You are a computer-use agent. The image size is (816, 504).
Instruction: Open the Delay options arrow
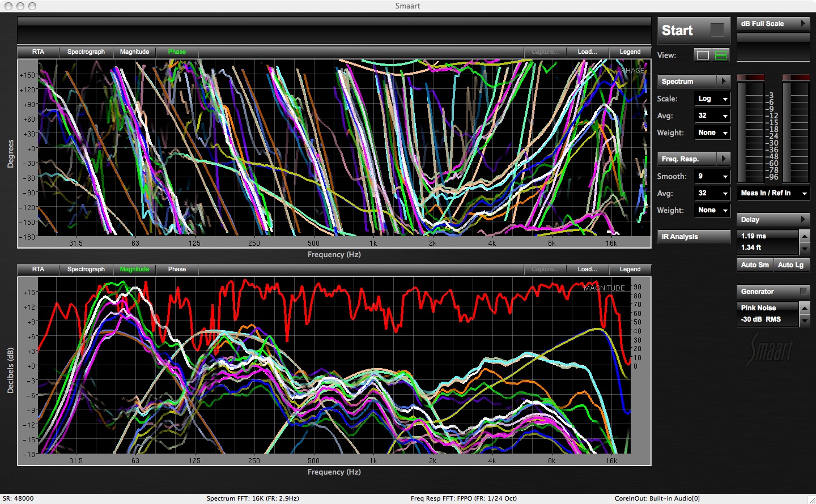[x=804, y=219]
